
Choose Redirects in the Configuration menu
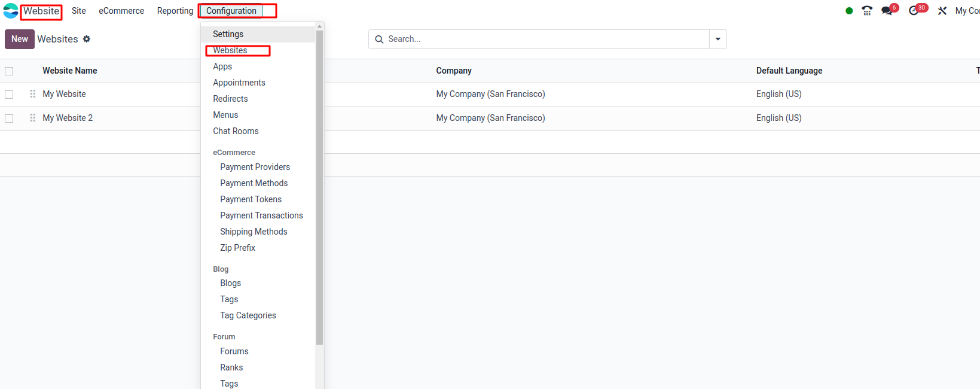(230, 99)
